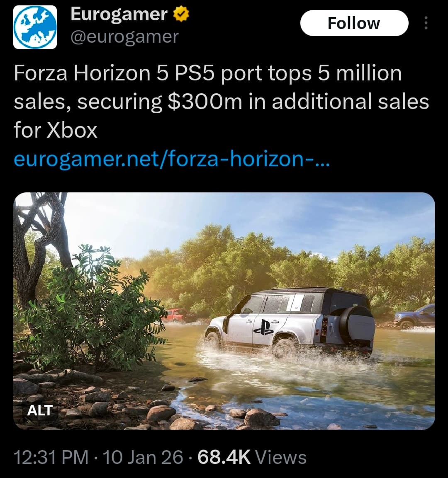Follow the Eurogamer account
Screen dimensions: 448x478
tap(354, 23)
